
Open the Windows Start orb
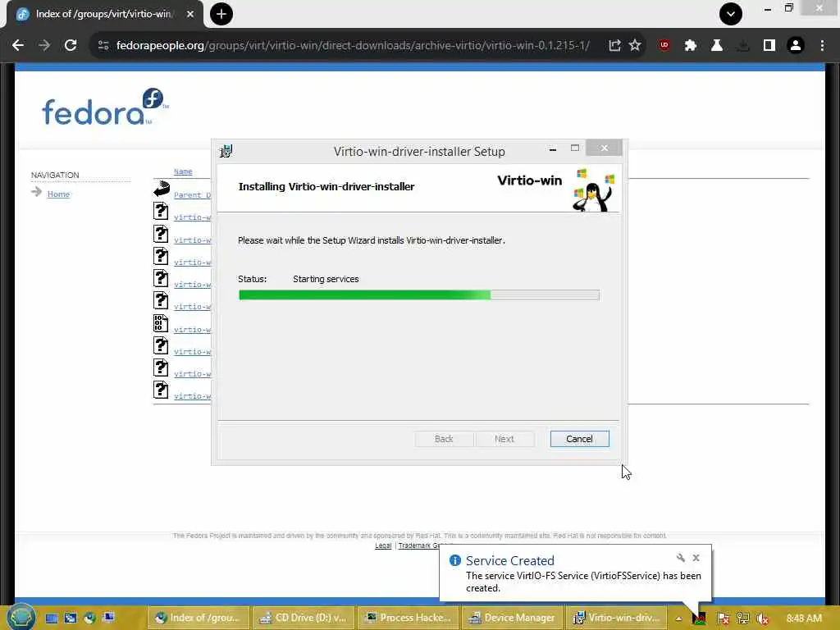pos(21,617)
